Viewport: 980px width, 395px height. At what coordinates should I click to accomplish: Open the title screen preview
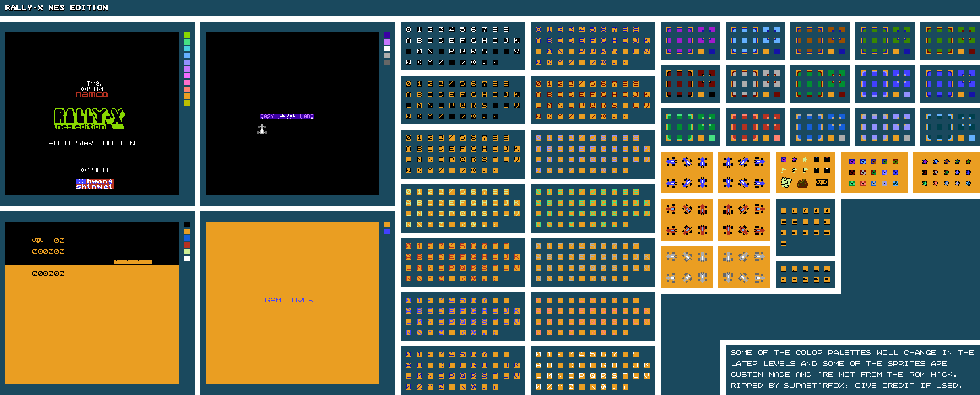[x=92, y=114]
